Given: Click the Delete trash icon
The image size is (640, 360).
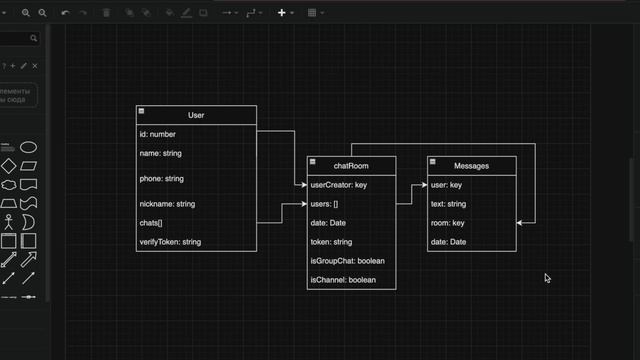Looking at the screenshot, I should [107, 13].
